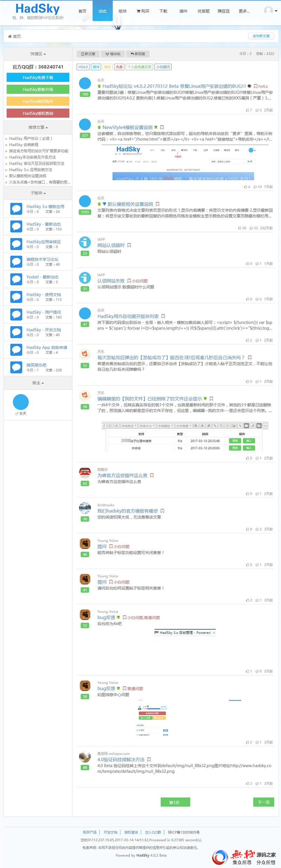Click the HadSky授权查询 button
Image resolution: width=281 pixels, height=868 pixels.
coord(38,113)
